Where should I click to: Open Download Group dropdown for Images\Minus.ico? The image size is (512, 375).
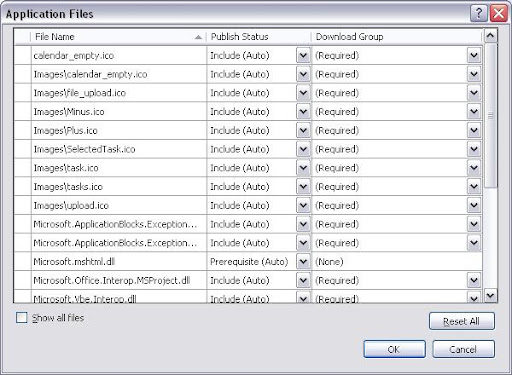(x=474, y=112)
